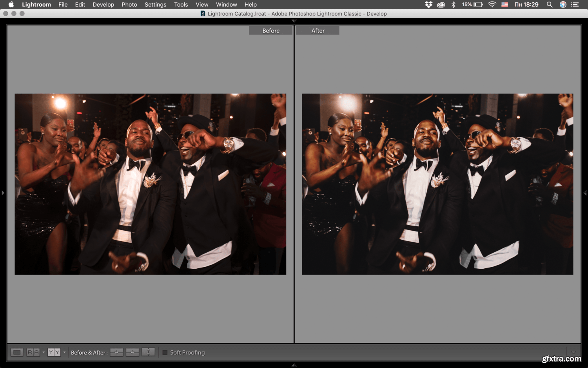Open Dropbox menu bar icon
Viewport: 588px width, 368px height.
pos(428,5)
